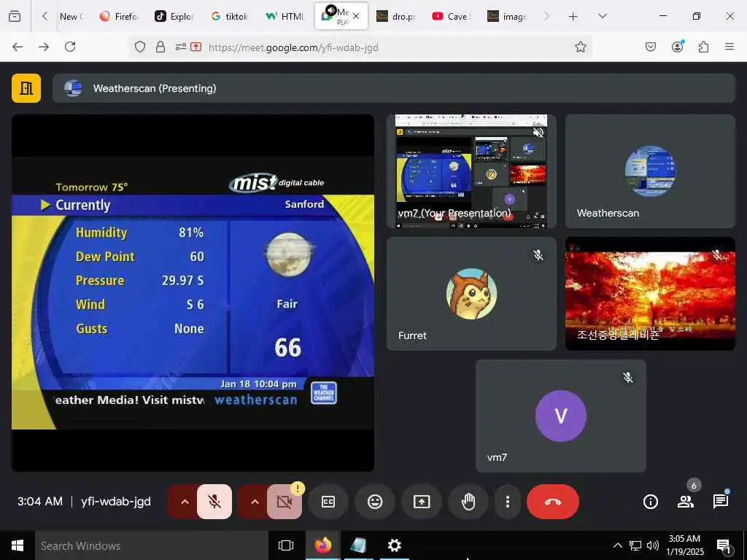Open Firefox View icon
The image size is (747, 560).
(15, 16)
